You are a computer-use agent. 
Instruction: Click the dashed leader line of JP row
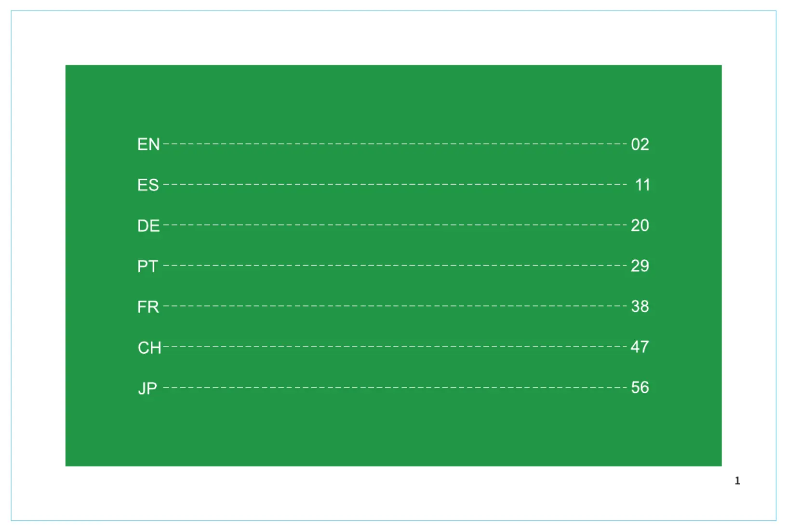[395, 387]
